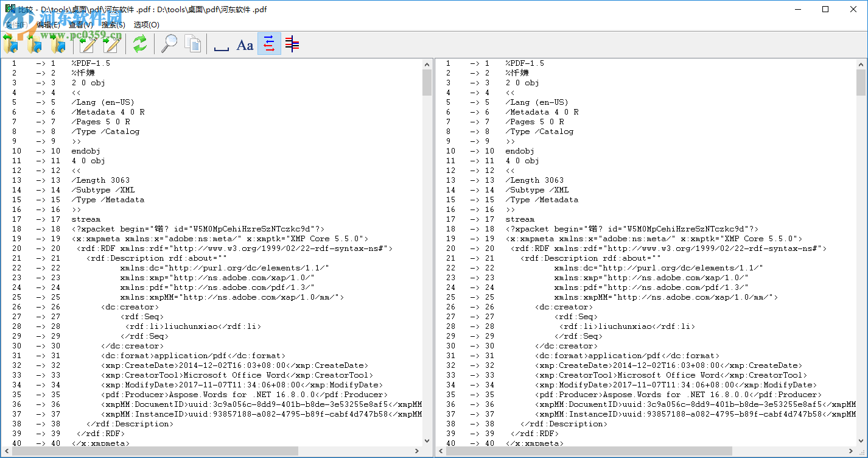The height and width of the screenshot is (458, 868).
Task: Open search with the magnifying glass icon
Action: pos(169,44)
